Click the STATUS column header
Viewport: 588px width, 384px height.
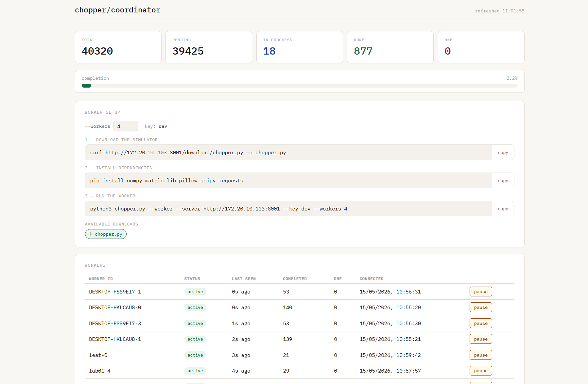(192, 279)
